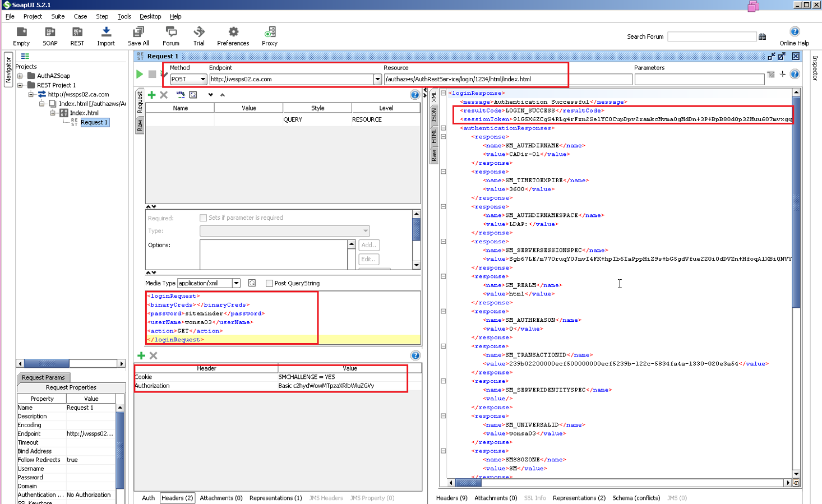Click the Search Forum input field
This screenshot has width=822, height=504.
point(712,36)
